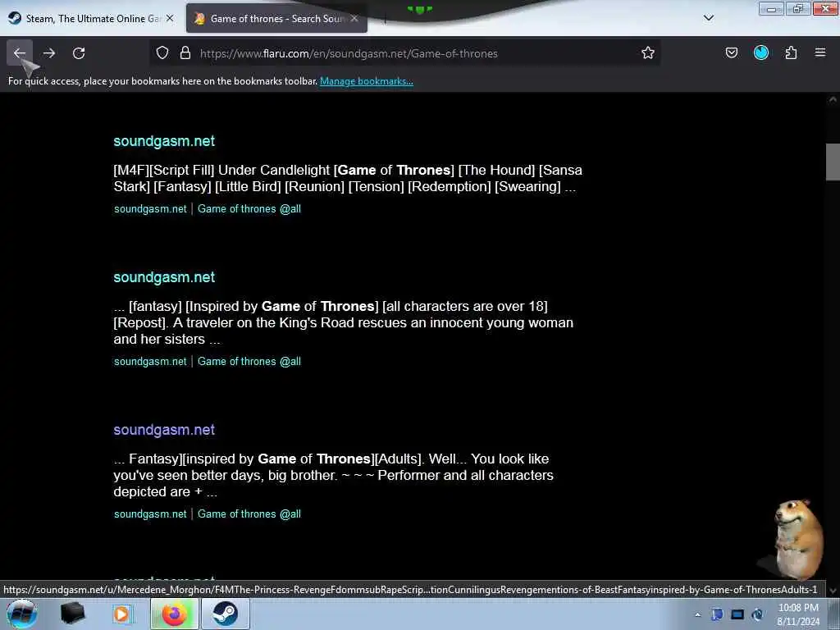840x630 pixels.
Task: Go forward with the forward arrow
Action: tap(49, 53)
